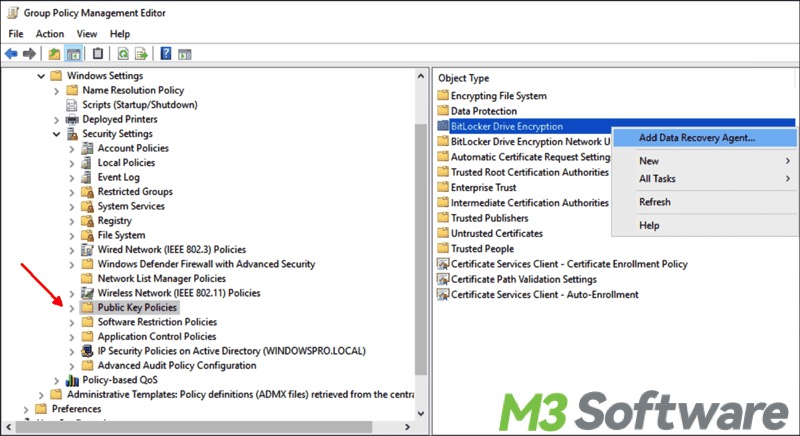Click the System Services locked folder icon
The image size is (800, 436).
(88, 207)
